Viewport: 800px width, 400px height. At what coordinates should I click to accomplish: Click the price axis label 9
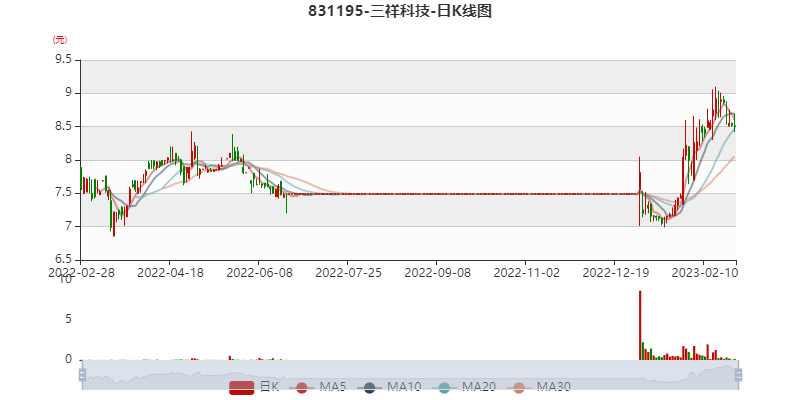[70, 93]
